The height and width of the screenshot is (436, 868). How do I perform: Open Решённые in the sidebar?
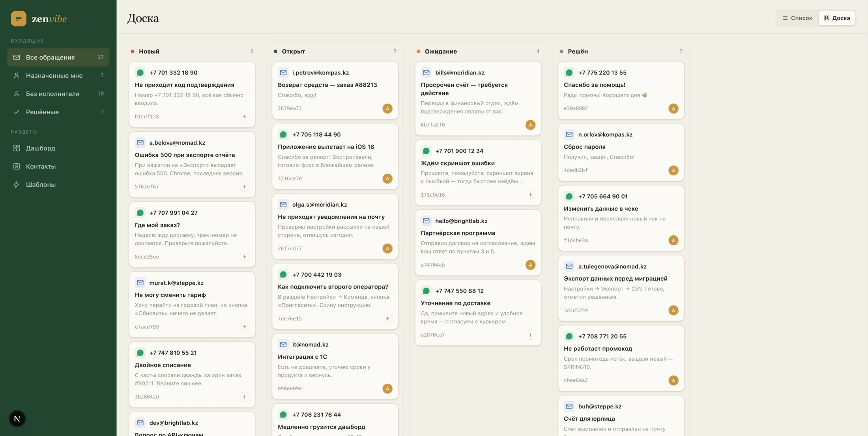[58, 112]
